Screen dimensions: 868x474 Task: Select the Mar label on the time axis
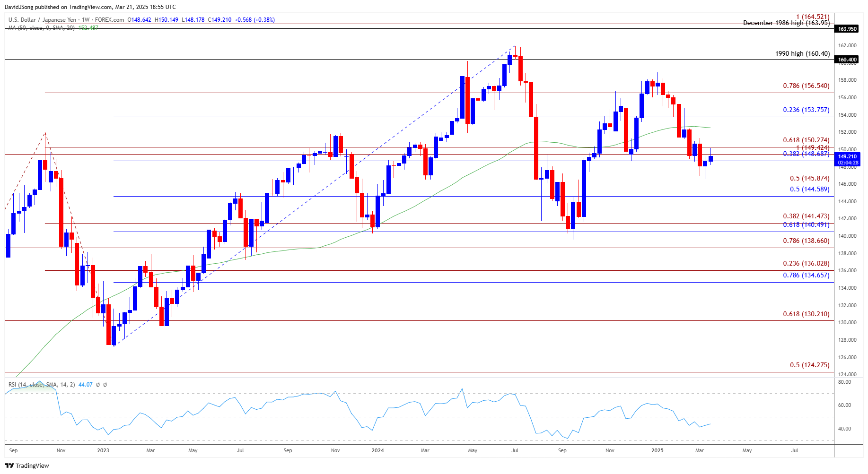pyautogui.click(x=150, y=451)
